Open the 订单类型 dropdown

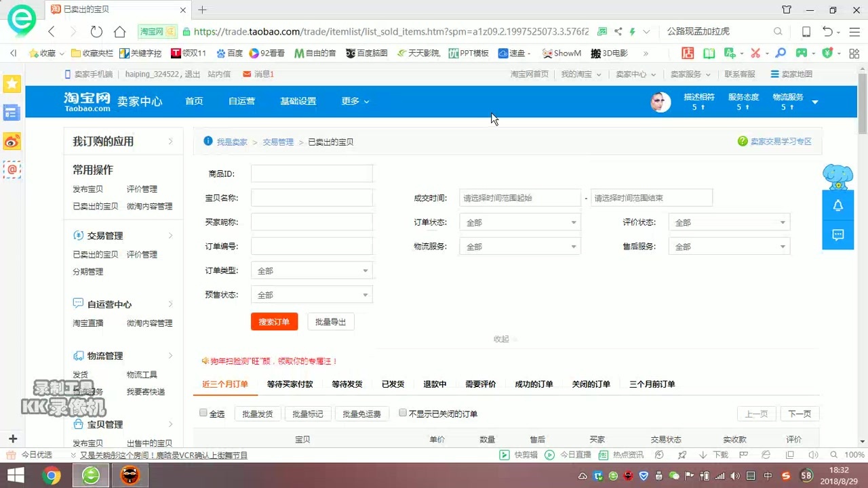coord(312,270)
